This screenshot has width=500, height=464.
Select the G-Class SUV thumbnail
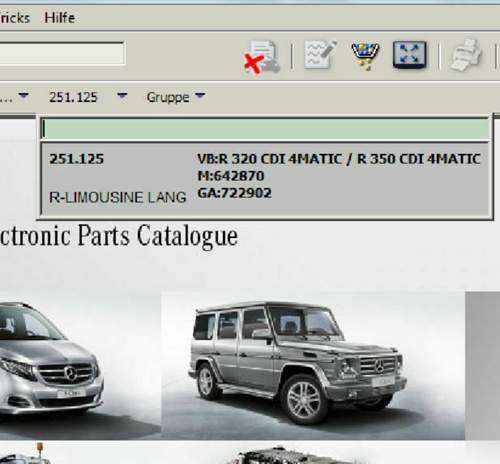[313, 365]
